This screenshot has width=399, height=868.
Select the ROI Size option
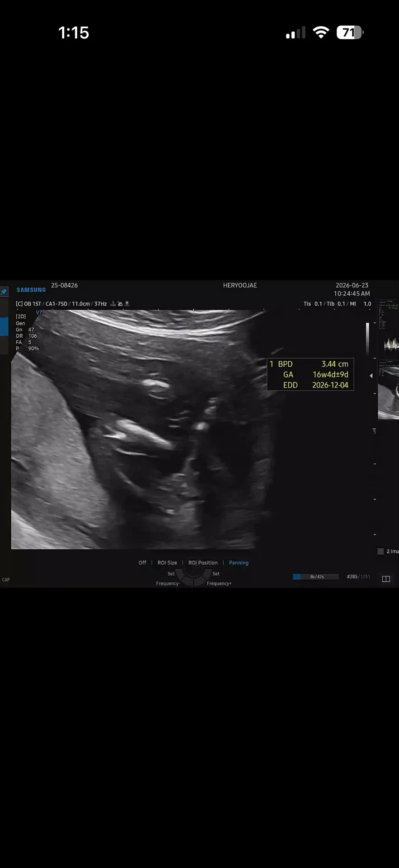click(167, 563)
